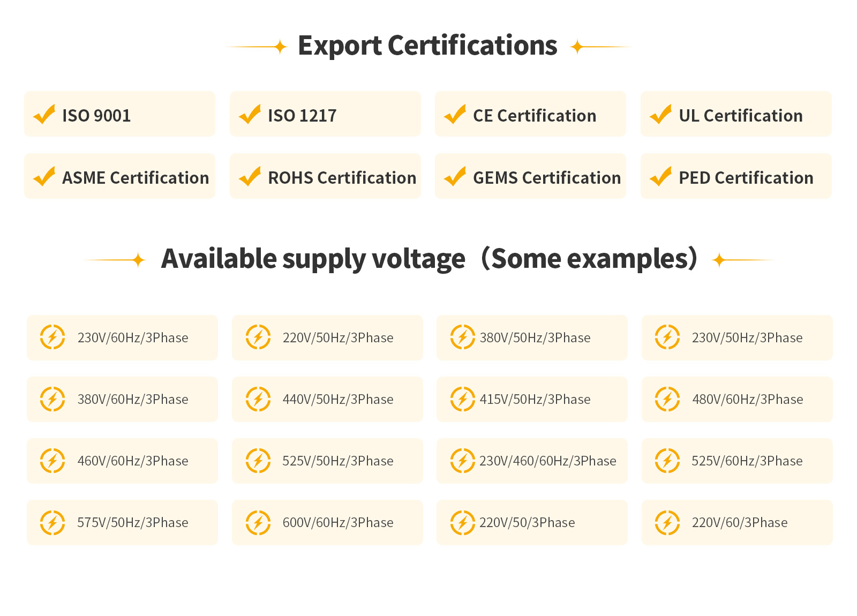Click the checkmark next to CE Certification

point(455,114)
